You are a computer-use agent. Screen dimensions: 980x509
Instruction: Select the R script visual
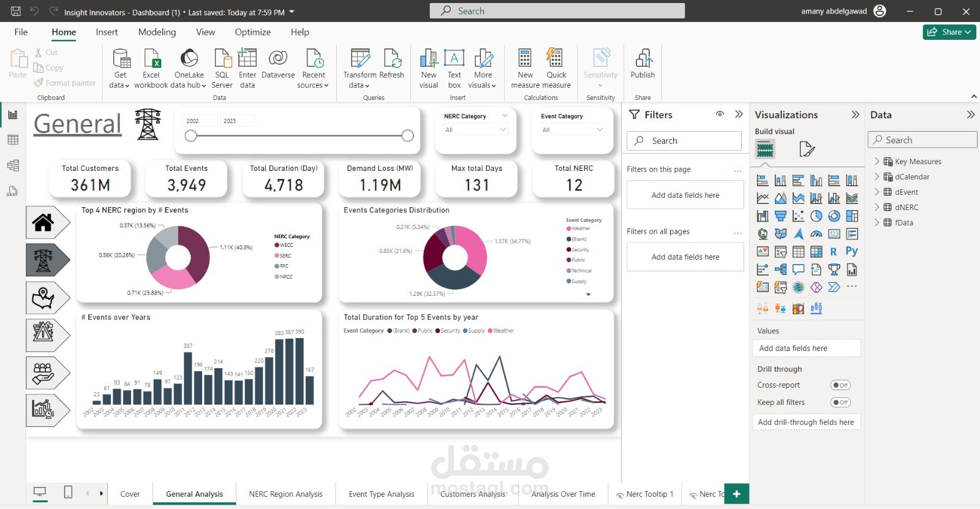tap(834, 251)
